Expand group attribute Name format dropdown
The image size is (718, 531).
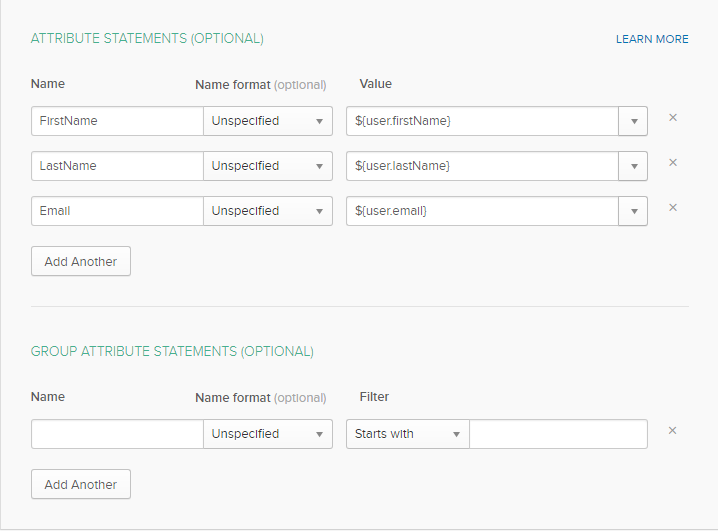coord(268,434)
